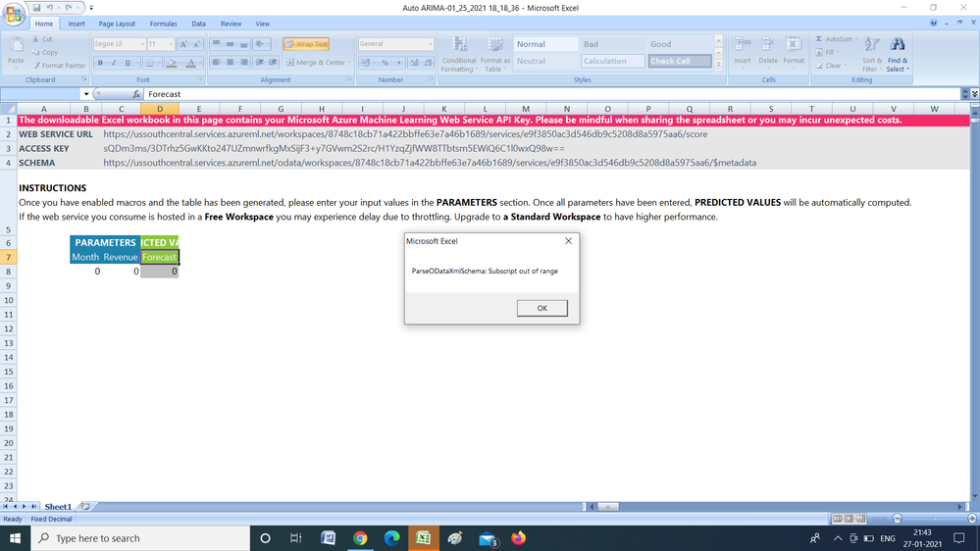The height and width of the screenshot is (551, 980).
Task: Click the Cut scissors command
Action: point(42,39)
